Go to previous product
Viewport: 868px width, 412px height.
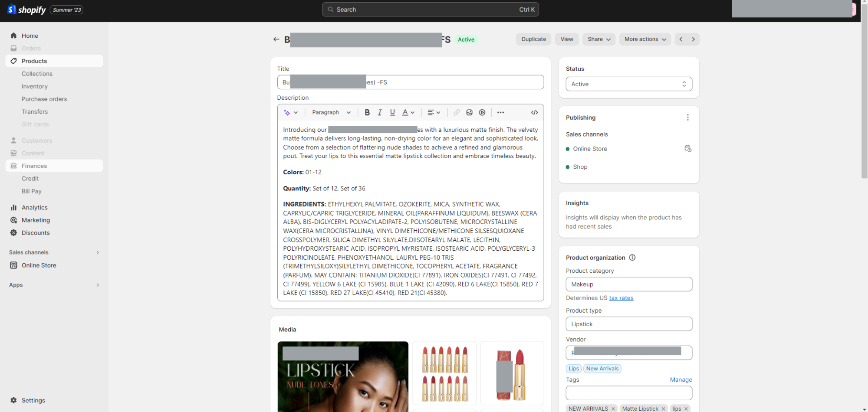(x=681, y=39)
